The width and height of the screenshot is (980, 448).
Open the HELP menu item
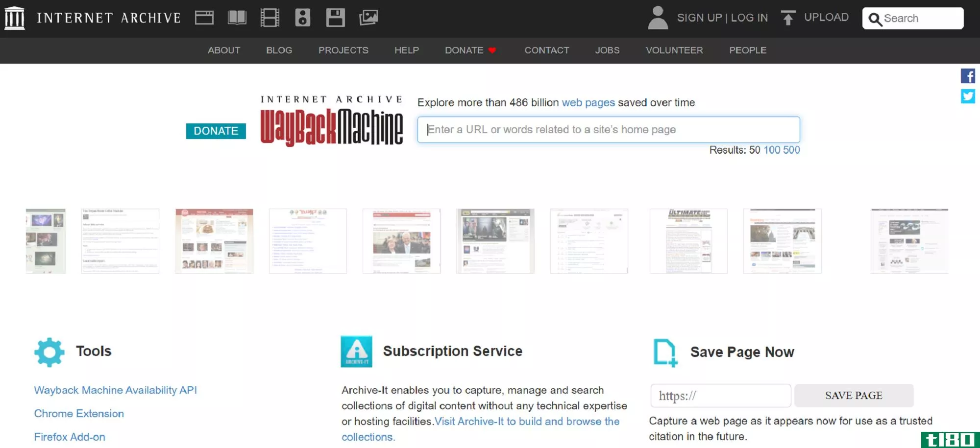(407, 50)
